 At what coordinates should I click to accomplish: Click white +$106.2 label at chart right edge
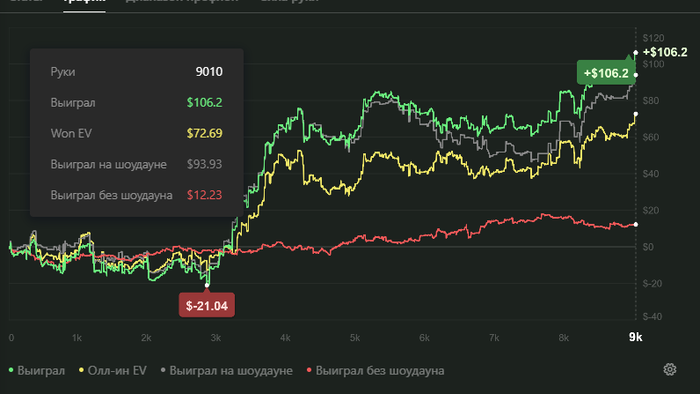(x=665, y=52)
